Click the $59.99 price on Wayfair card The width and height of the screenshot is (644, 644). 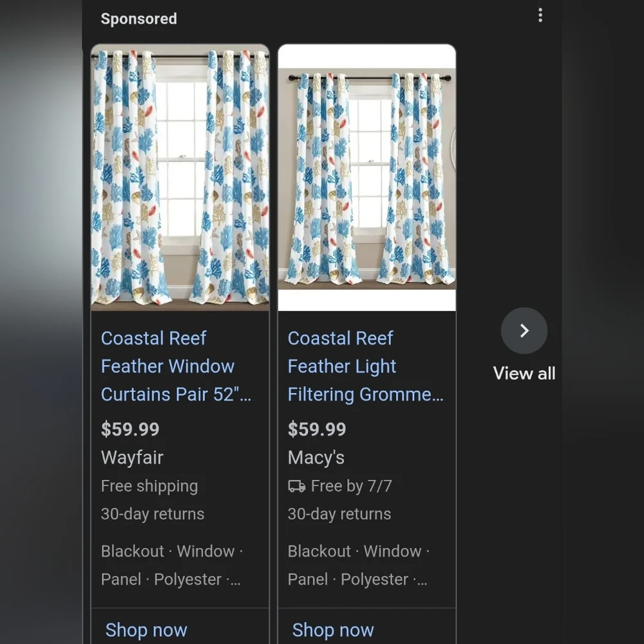130,429
